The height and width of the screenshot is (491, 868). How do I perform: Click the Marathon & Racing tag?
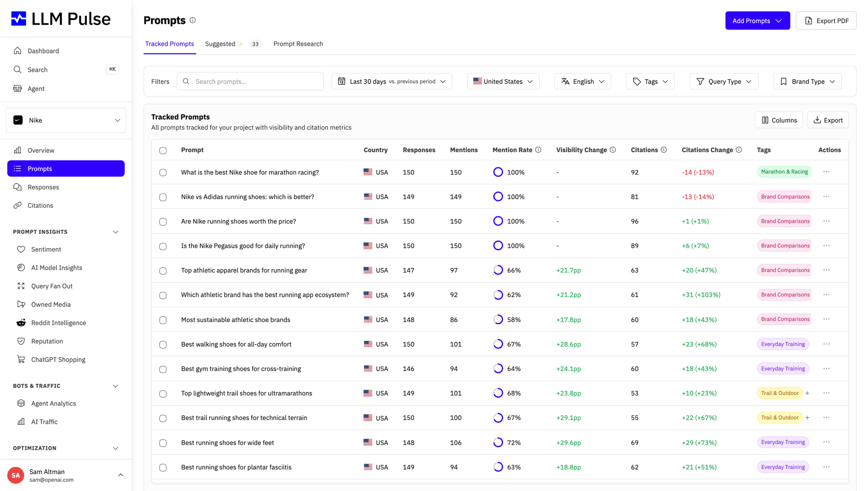click(784, 172)
